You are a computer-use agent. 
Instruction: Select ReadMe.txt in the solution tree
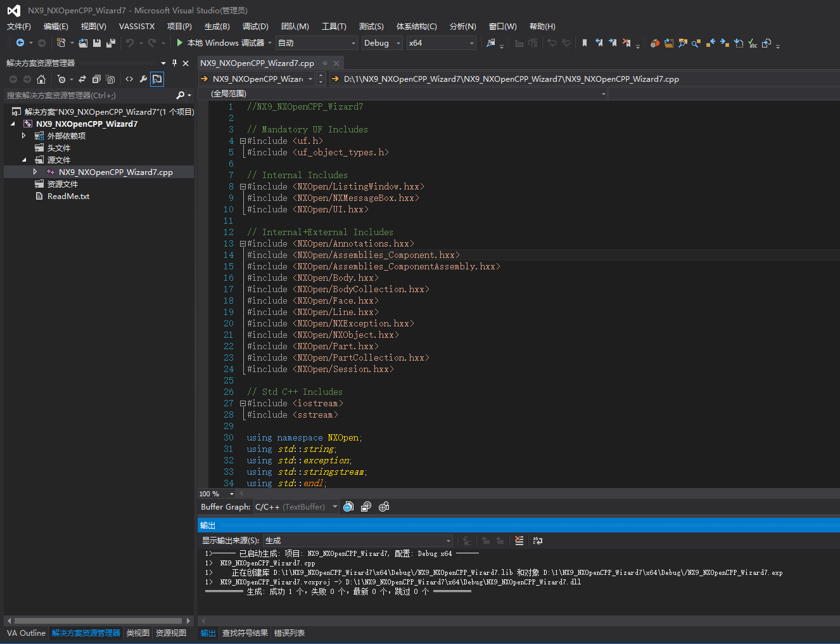[68, 196]
